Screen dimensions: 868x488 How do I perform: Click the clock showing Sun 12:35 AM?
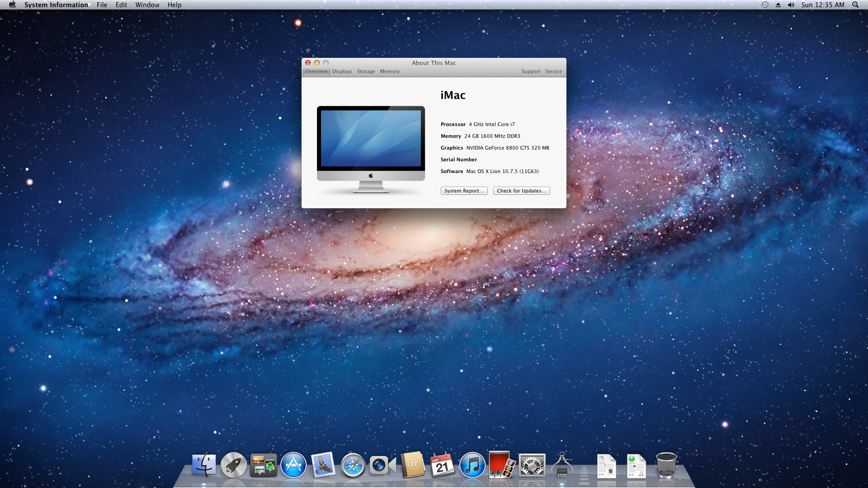click(x=823, y=5)
